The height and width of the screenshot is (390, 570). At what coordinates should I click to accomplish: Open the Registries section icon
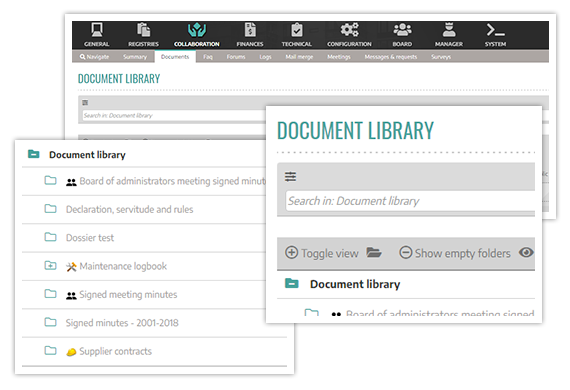(x=144, y=30)
